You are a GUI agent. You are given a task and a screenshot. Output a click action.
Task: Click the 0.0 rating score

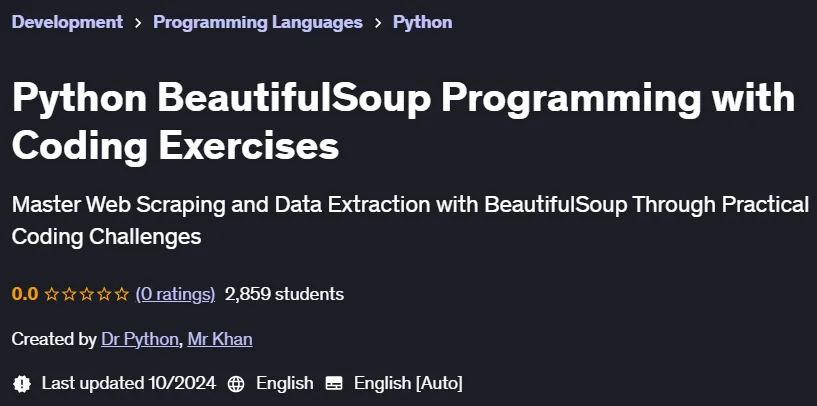tap(25, 294)
